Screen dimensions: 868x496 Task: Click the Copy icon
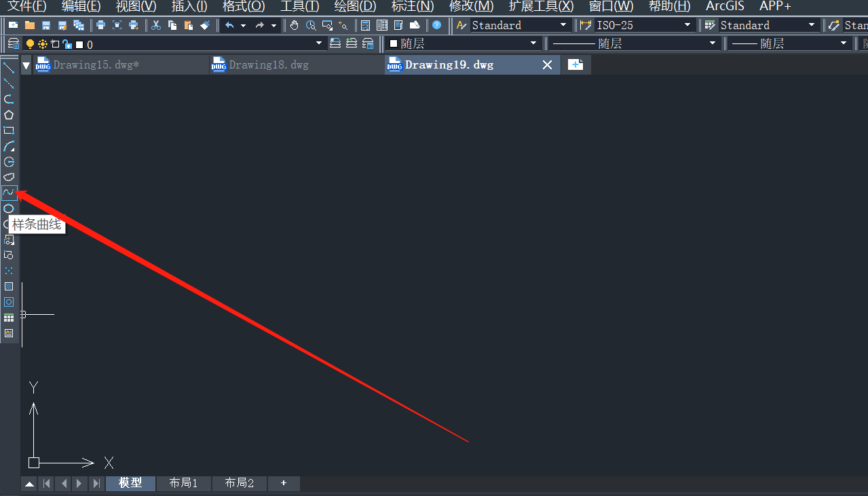172,25
